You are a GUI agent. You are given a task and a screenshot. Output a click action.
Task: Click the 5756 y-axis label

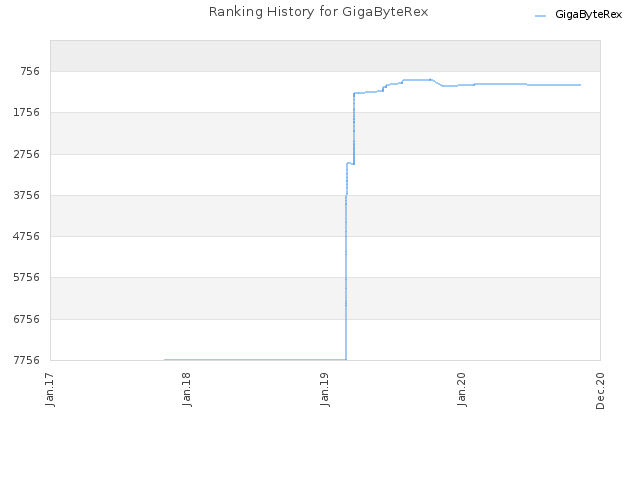[27, 278]
